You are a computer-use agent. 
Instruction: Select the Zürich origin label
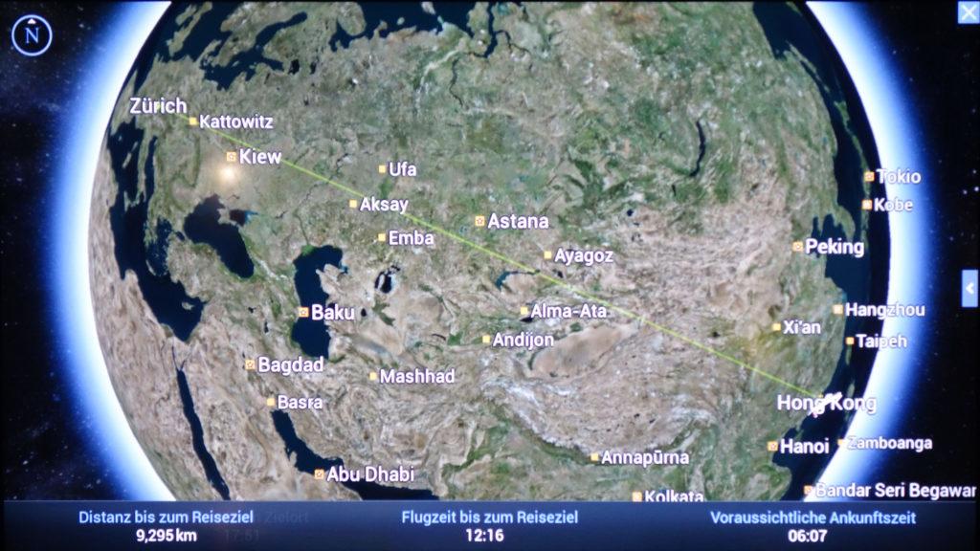[158, 105]
